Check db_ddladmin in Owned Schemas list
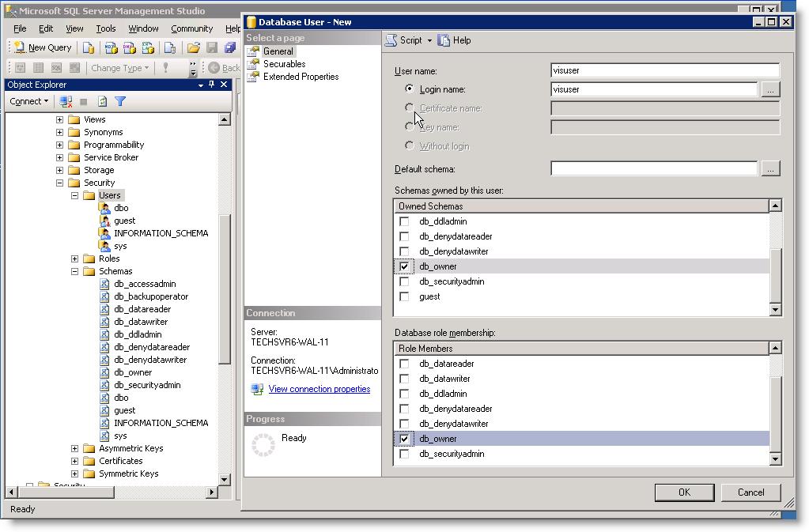Image resolution: width=809 pixels, height=532 pixels. pyautogui.click(x=405, y=221)
